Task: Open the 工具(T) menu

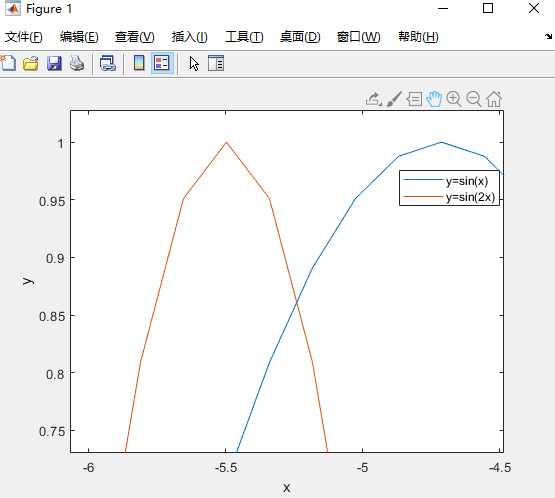Action: tap(244, 37)
